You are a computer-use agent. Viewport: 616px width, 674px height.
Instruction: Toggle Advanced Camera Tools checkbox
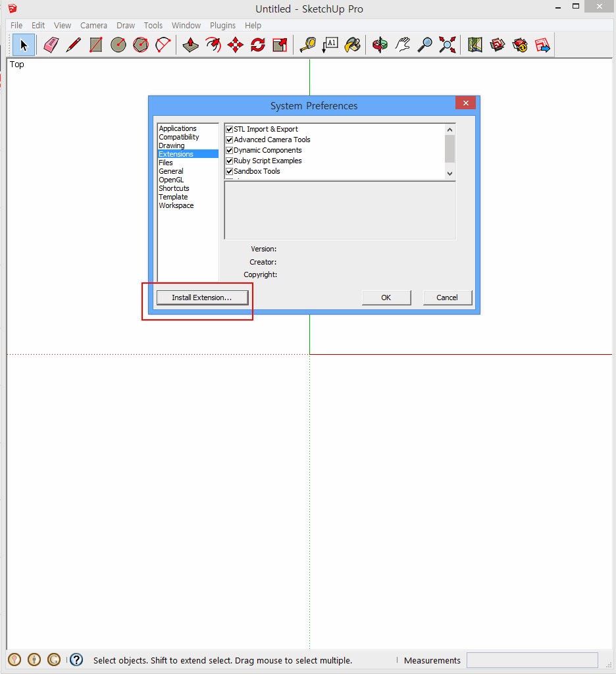click(x=230, y=140)
